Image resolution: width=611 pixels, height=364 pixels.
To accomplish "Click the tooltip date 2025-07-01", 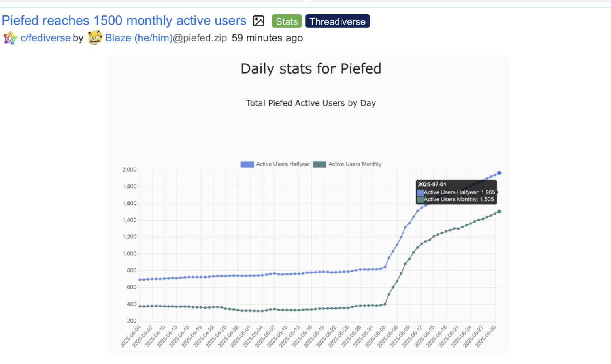I will click(432, 184).
